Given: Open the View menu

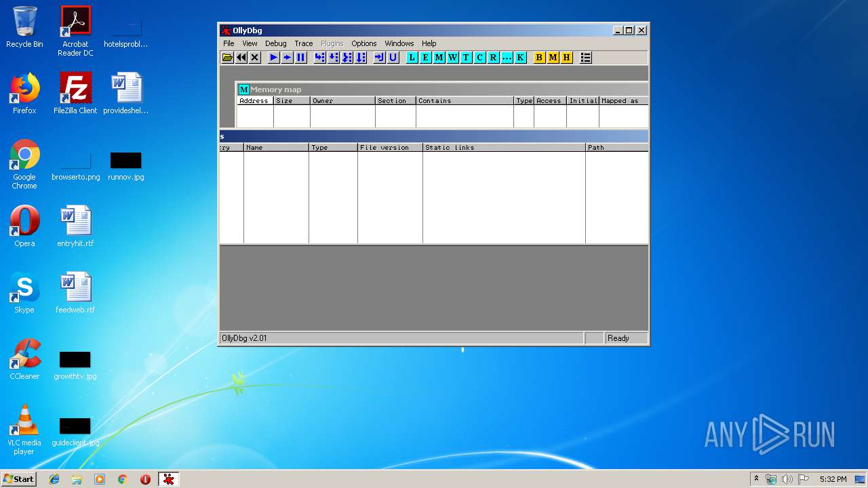Looking at the screenshot, I should click(x=250, y=43).
